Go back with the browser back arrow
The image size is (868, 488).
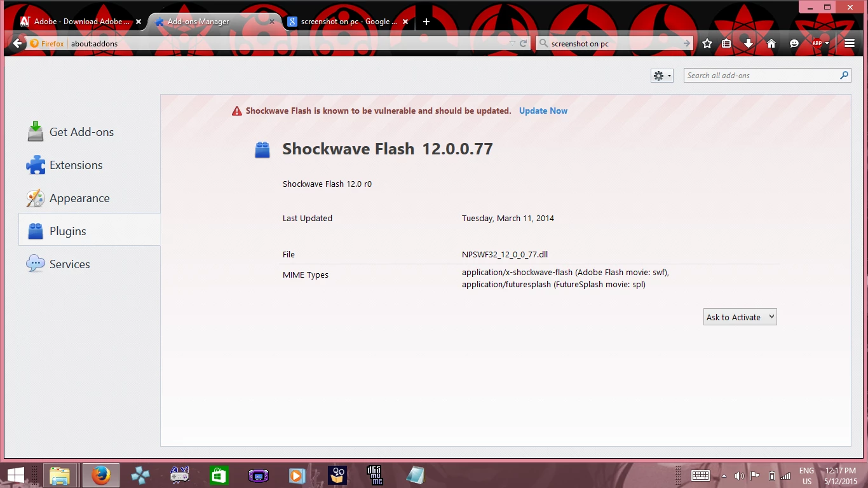(x=17, y=44)
